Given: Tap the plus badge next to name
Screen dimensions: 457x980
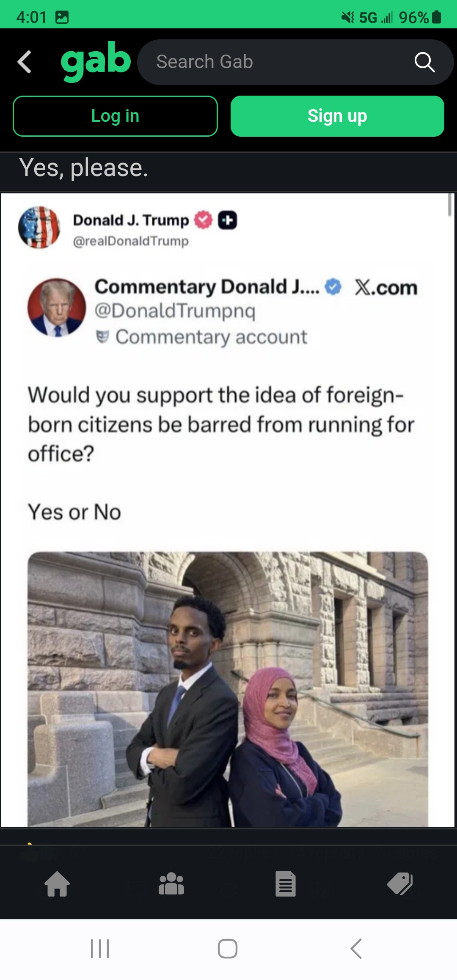Looking at the screenshot, I should pos(227,220).
